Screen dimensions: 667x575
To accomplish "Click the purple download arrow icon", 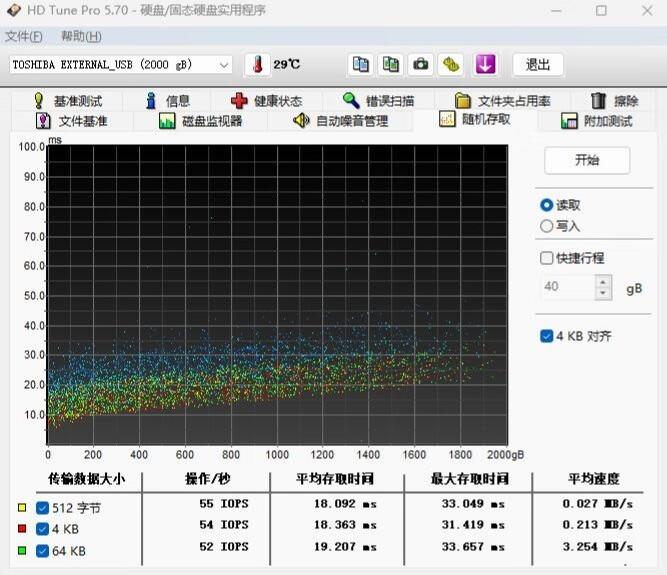I will 486,64.
